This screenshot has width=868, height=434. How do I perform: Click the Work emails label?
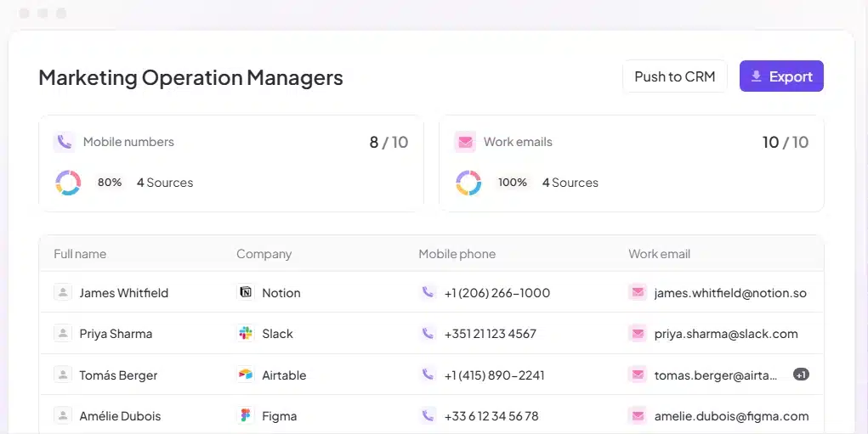[x=518, y=142]
